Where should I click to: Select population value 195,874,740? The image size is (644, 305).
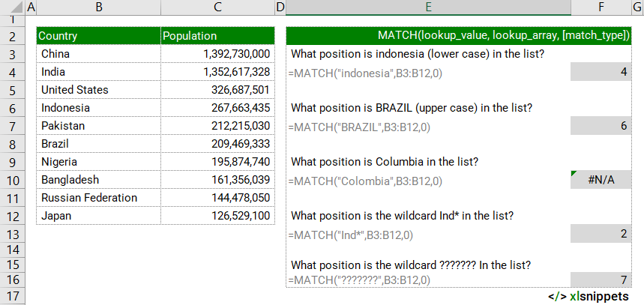[x=217, y=162]
